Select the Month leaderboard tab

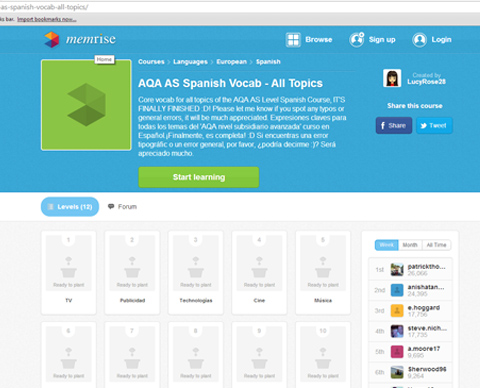tap(410, 245)
